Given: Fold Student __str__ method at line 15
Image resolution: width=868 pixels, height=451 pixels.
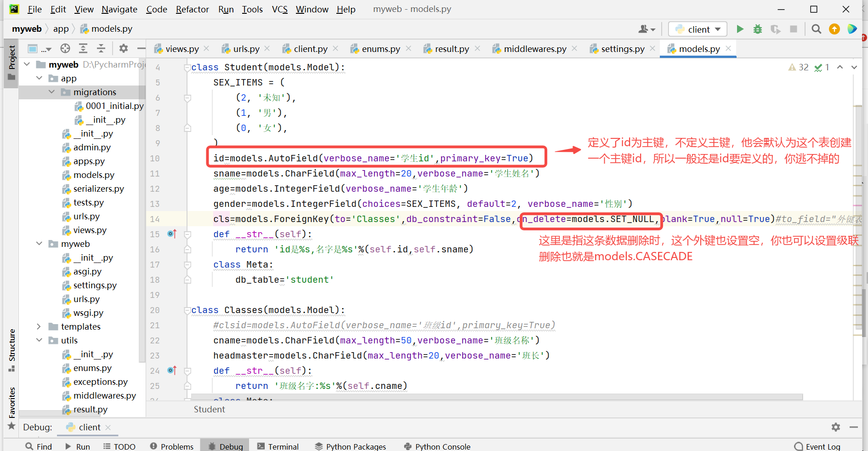Looking at the screenshot, I should [187, 234].
